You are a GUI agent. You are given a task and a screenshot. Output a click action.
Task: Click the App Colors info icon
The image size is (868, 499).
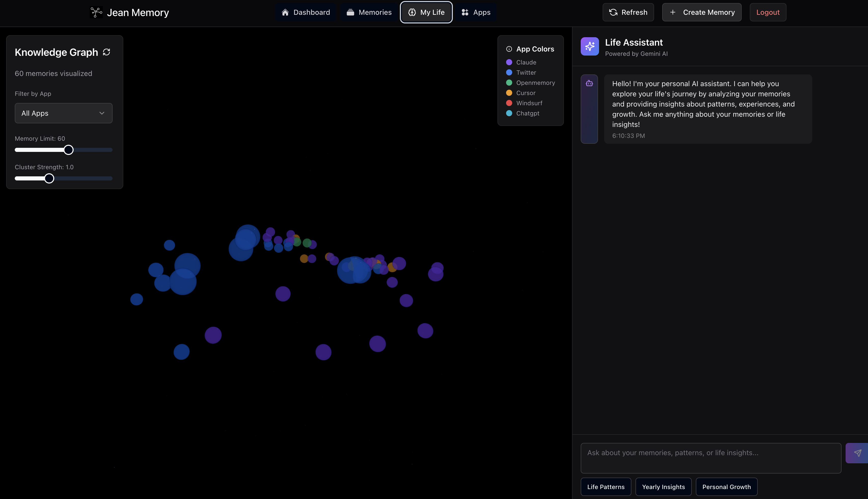pos(509,49)
